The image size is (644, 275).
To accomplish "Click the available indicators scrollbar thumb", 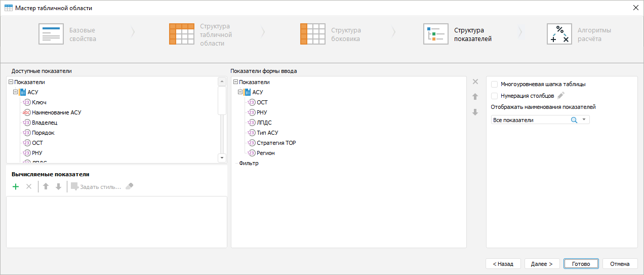I will click(222, 101).
